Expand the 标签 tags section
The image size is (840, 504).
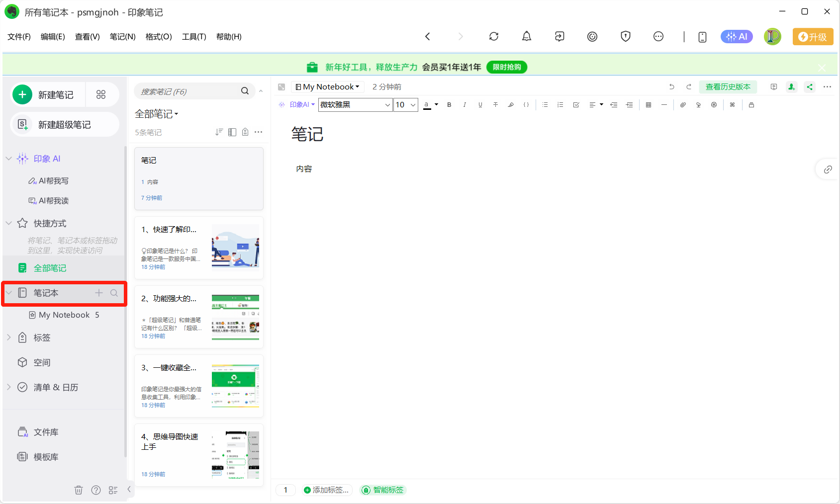8,337
